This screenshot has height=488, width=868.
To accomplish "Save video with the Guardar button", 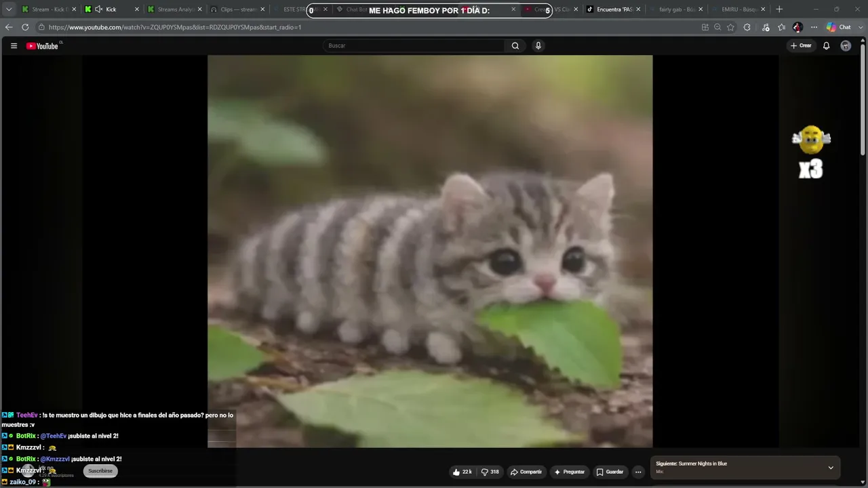I will pyautogui.click(x=610, y=472).
